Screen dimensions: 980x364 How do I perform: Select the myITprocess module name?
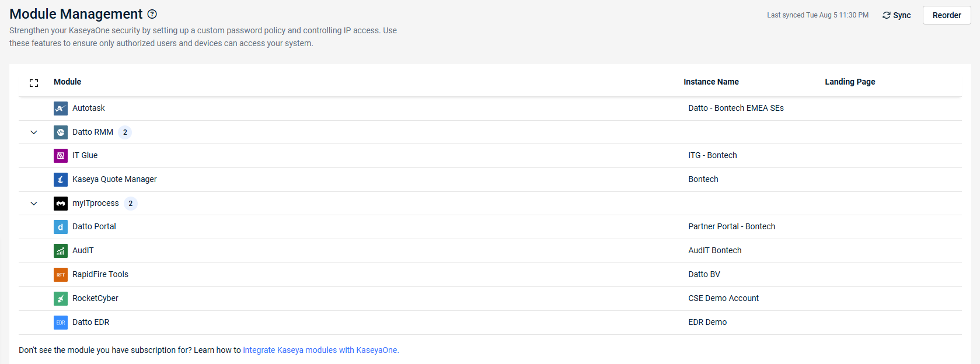[x=96, y=203]
